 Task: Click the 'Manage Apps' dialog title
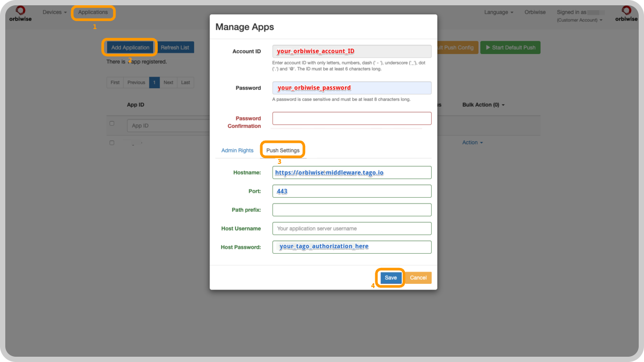245,27
